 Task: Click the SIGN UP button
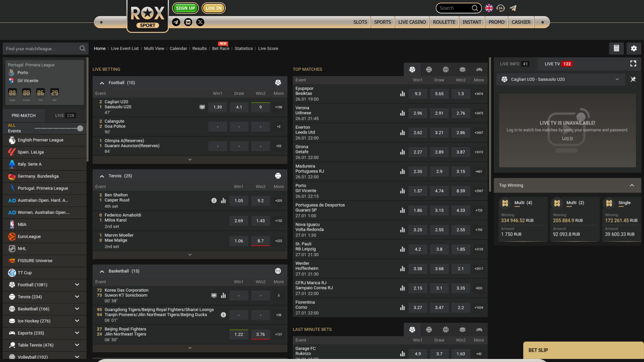[185, 8]
